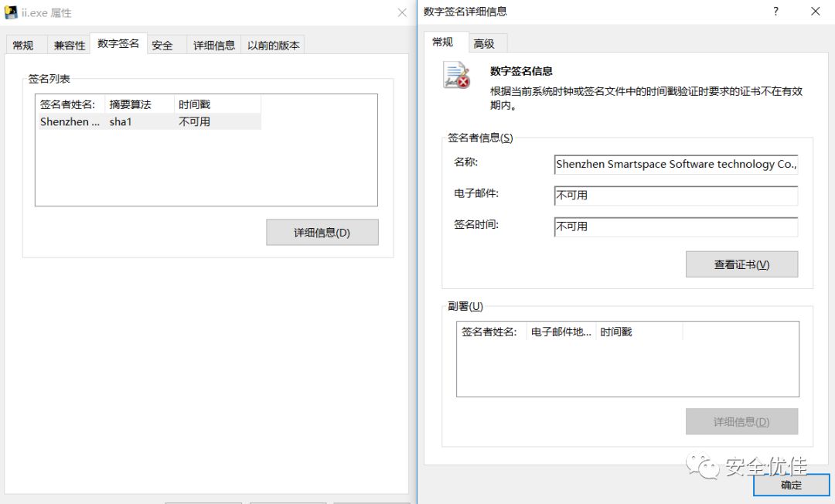This screenshot has width=835, height=504.
Task: Select the 数字签名 tab
Action: (x=118, y=43)
